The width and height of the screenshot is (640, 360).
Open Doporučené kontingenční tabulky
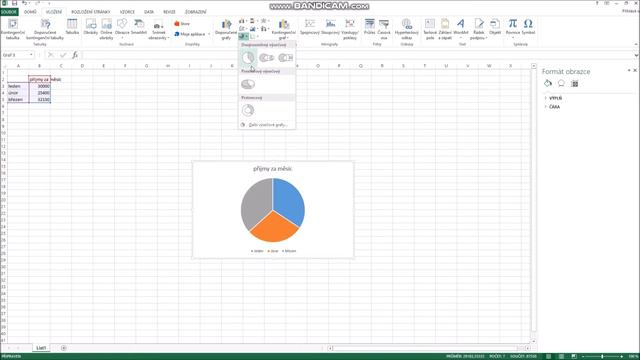(x=45, y=29)
